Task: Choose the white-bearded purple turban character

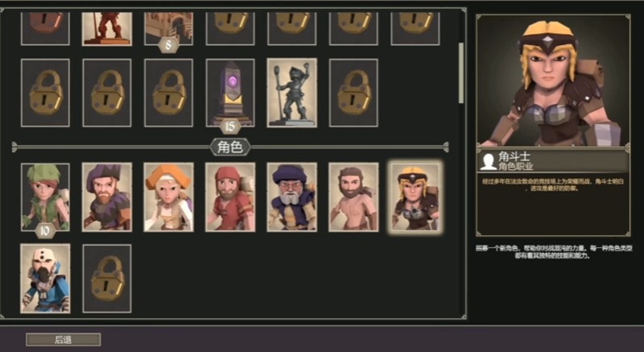Action: point(291,197)
